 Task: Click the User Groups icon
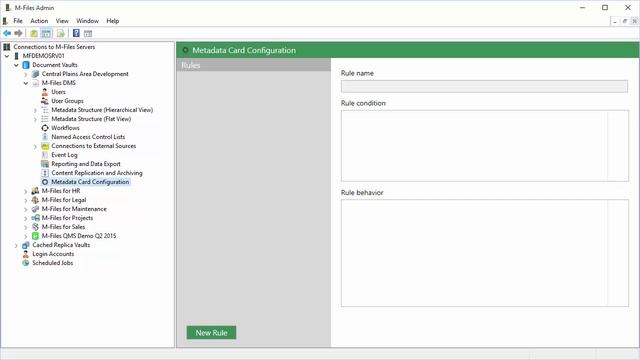[x=45, y=101]
